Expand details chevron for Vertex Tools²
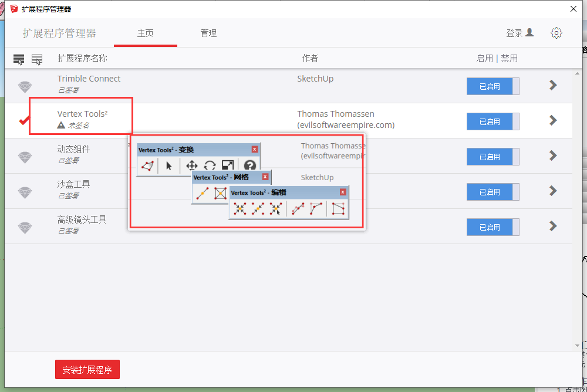This screenshot has width=587, height=392. [553, 120]
